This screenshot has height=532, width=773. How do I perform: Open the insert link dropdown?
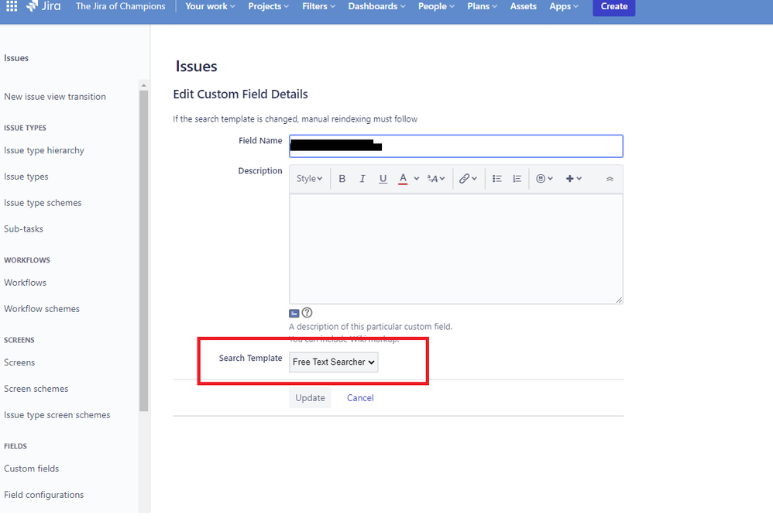[x=468, y=178]
